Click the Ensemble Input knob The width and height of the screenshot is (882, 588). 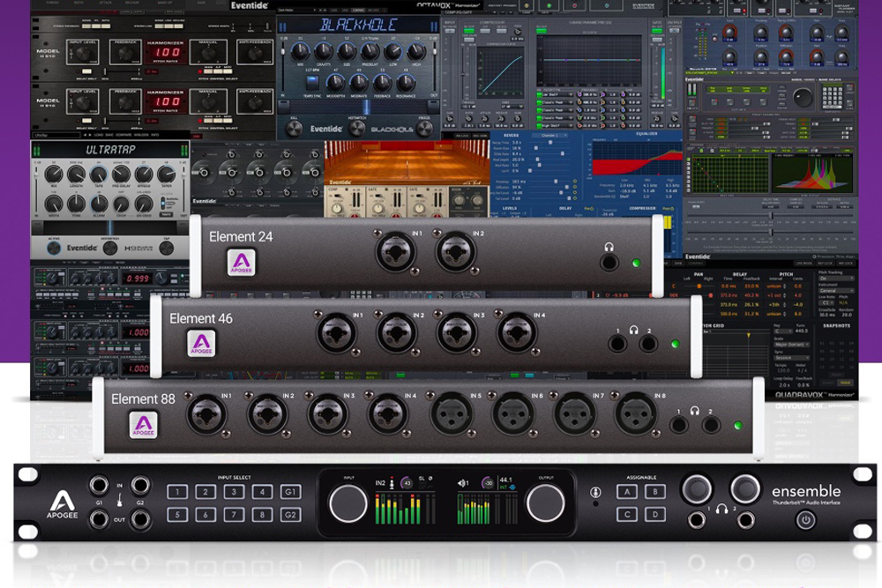[x=348, y=503]
